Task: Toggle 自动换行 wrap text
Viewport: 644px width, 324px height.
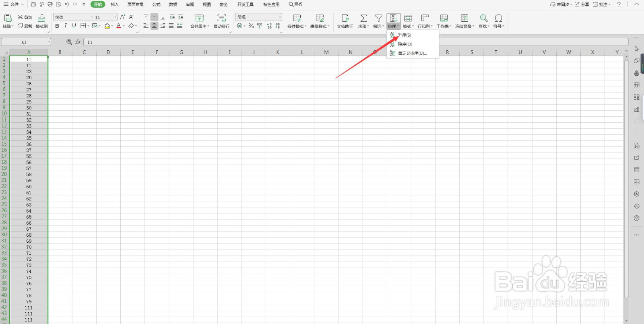Action: click(x=221, y=21)
